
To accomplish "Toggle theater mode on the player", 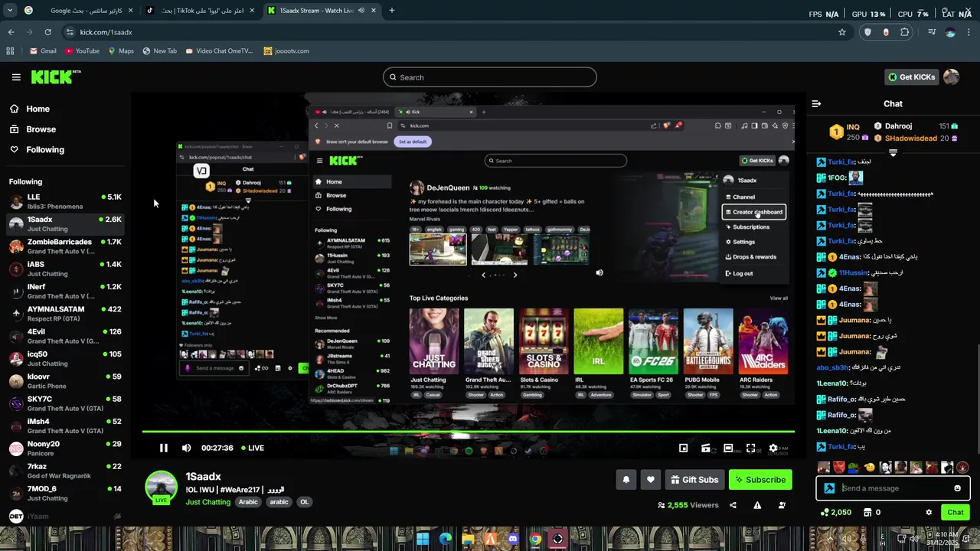I will [728, 448].
